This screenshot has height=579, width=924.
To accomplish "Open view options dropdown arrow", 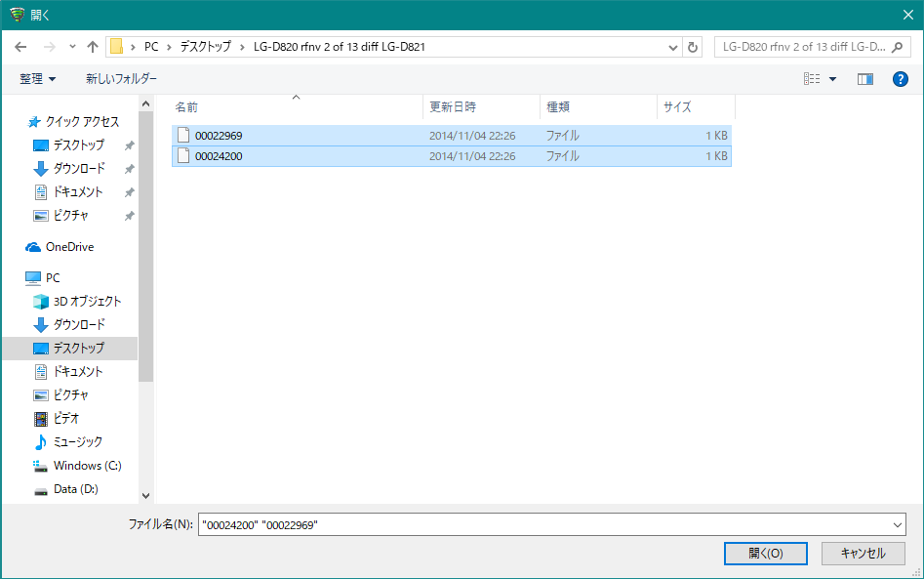I will [832, 79].
